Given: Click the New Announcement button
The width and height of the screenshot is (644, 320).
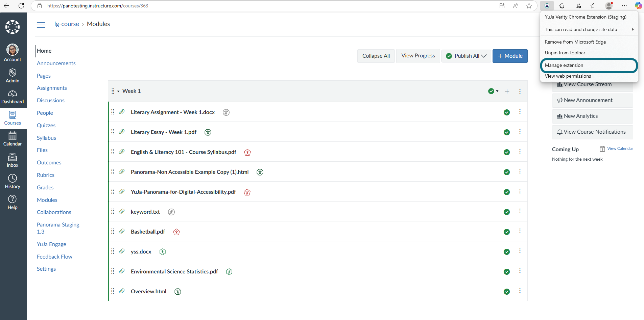Looking at the screenshot, I should point(593,100).
